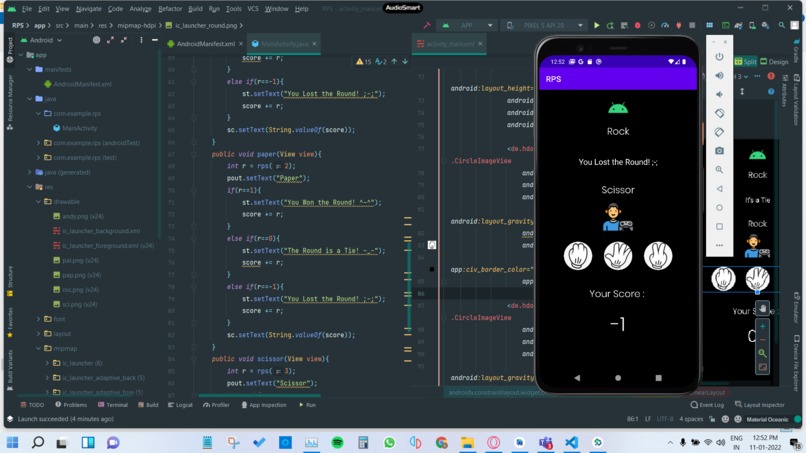
Task: Switch editor to Design view mode
Action: [x=774, y=61]
